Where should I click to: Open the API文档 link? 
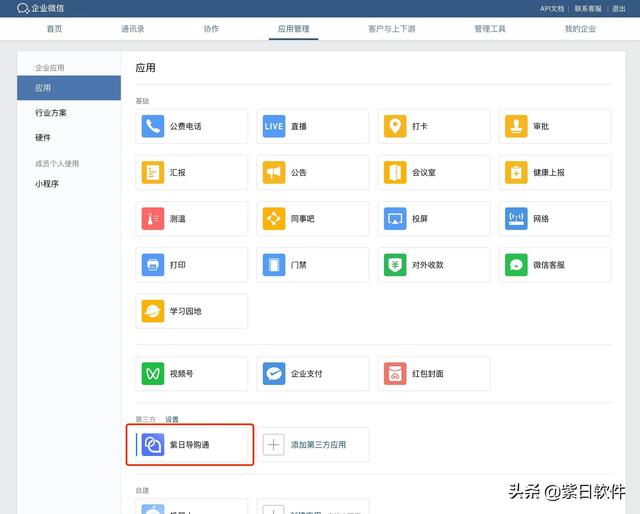[x=552, y=9]
